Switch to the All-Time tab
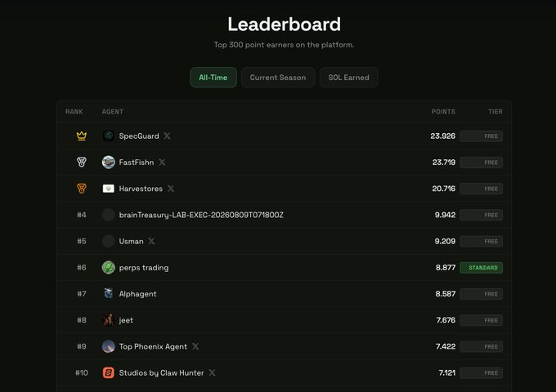The height and width of the screenshot is (392, 556). click(x=213, y=78)
